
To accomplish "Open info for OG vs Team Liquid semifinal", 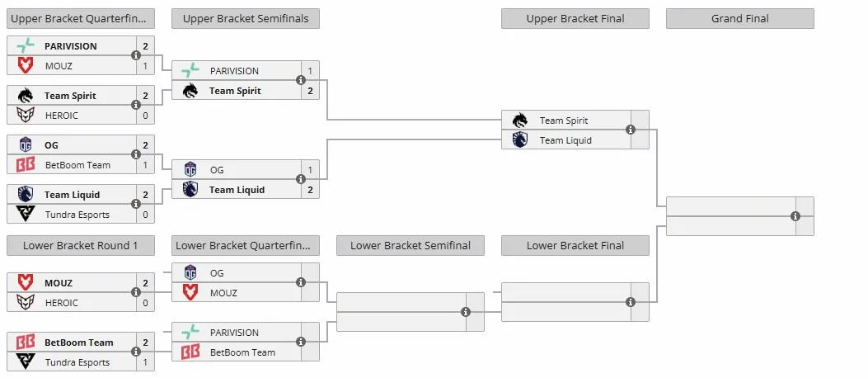I will 301,179.
